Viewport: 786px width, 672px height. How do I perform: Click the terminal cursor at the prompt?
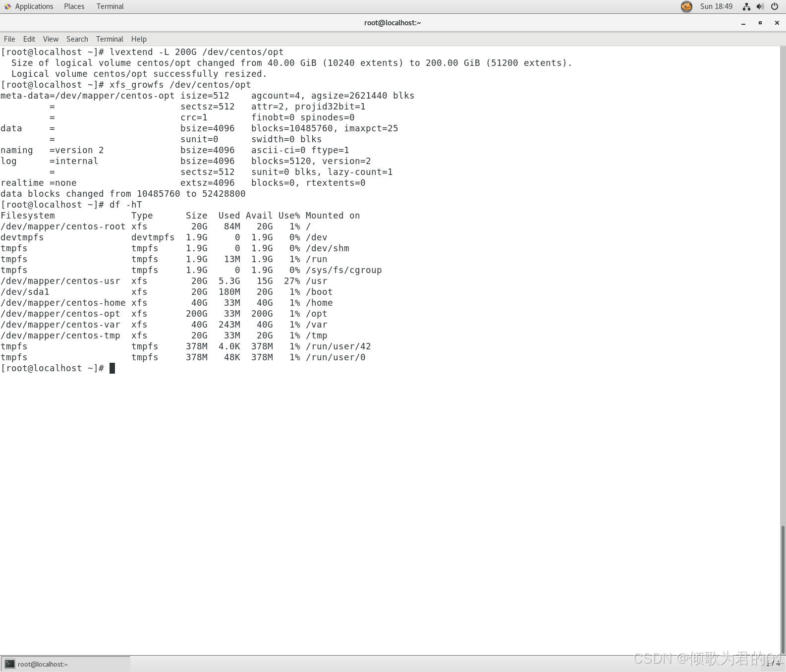point(112,368)
